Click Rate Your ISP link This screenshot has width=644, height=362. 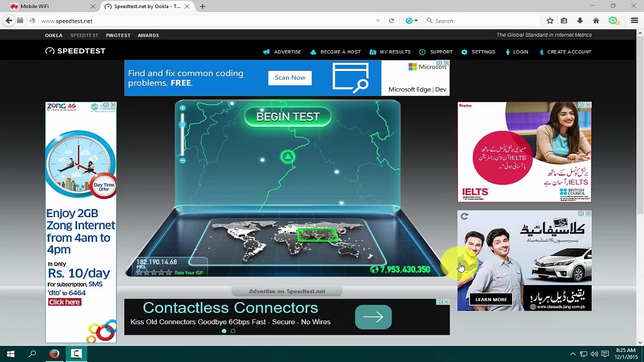(x=189, y=273)
